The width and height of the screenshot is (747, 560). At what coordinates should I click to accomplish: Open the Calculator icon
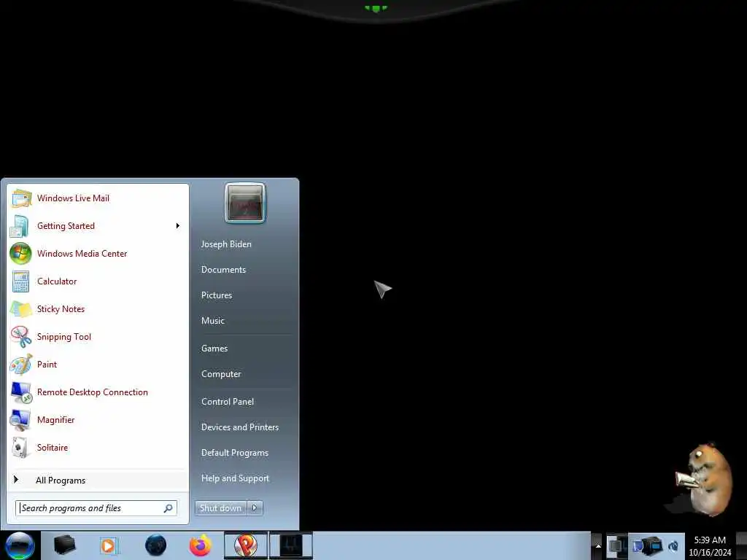click(20, 281)
